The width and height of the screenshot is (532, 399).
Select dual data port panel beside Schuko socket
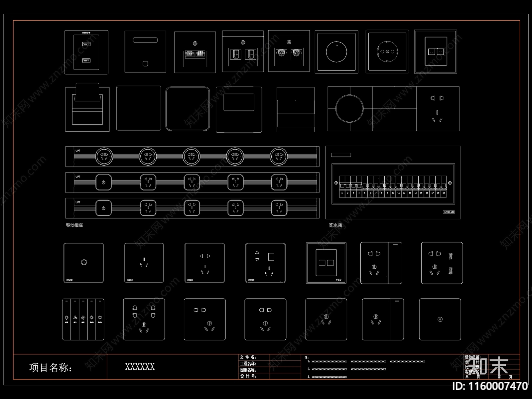436,52
